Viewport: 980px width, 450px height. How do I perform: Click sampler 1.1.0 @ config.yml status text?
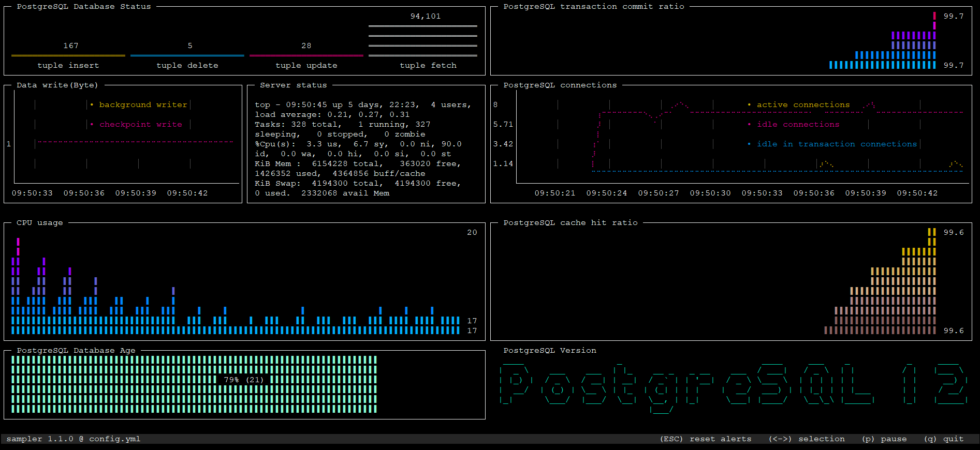pyautogui.click(x=74, y=439)
